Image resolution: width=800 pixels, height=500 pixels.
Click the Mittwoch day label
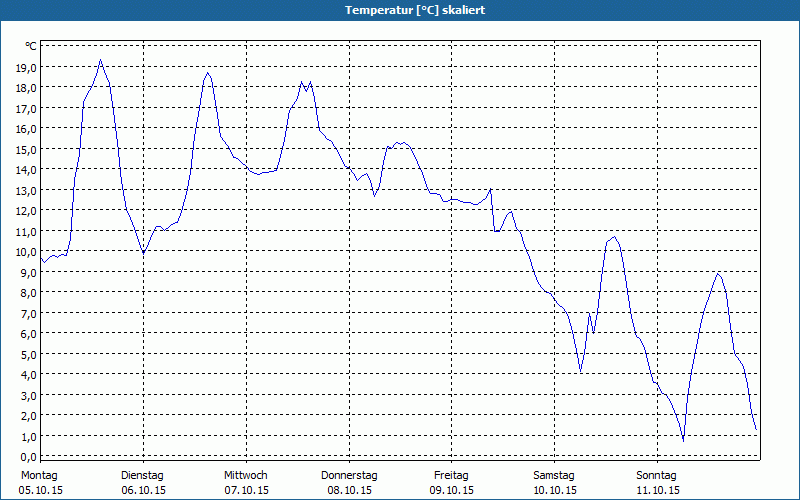pos(246,476)
